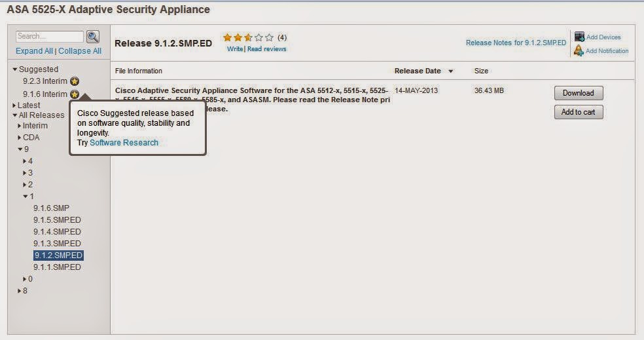Select release 9.1.4.SMP.ED
The height and width of the screenshot is (340, 644).
click(x=57, y=231)
